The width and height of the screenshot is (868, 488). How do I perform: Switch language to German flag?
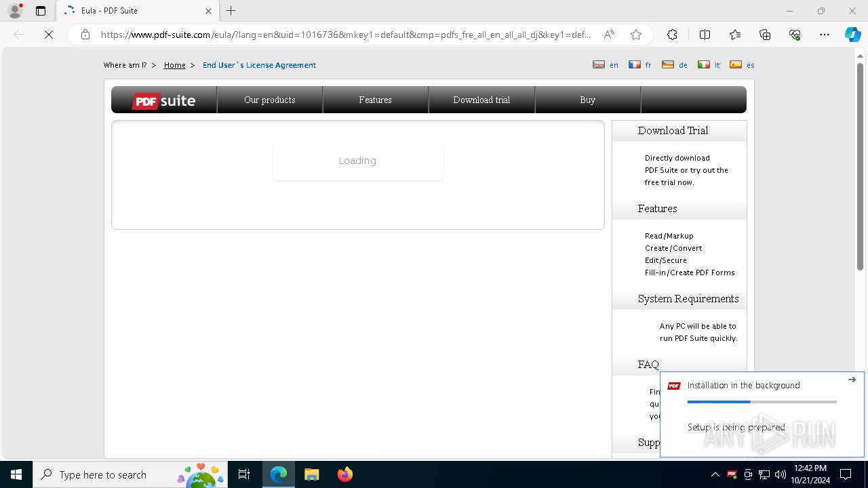tap(668, 65)
